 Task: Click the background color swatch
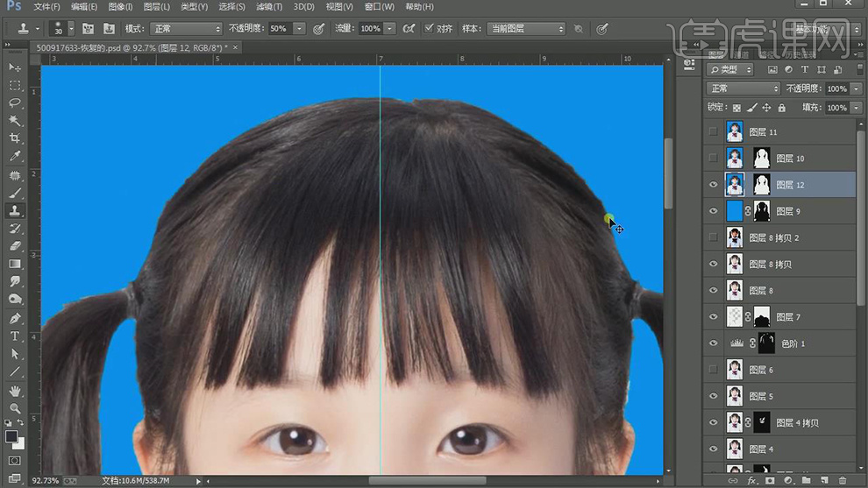(20, 444)
